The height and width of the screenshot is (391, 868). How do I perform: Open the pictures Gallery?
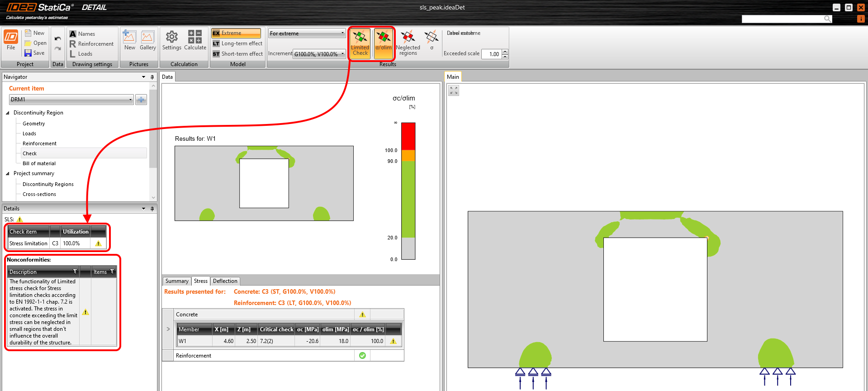147,40
